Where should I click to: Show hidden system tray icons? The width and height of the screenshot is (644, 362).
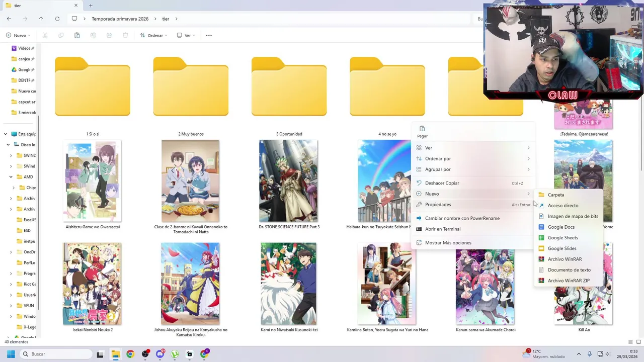pyautogui.click(x=579, y=354)
